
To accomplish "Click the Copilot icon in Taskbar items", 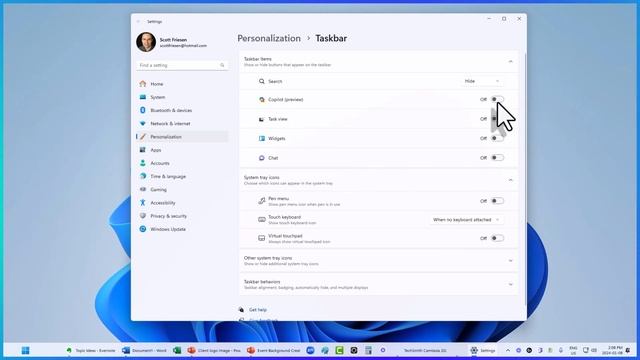I will click(262, 100).
